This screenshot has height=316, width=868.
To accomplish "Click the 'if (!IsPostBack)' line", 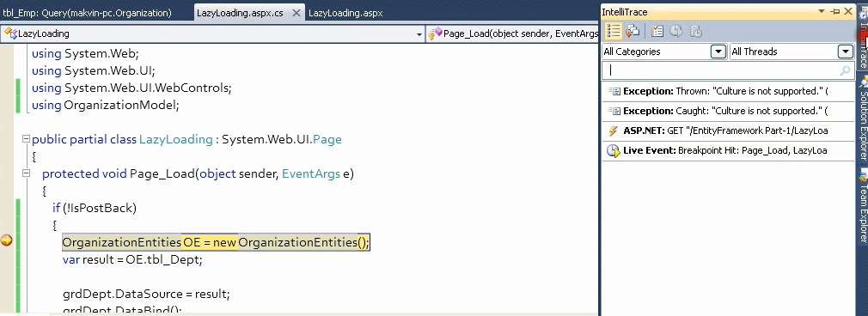I will [95, 208].
